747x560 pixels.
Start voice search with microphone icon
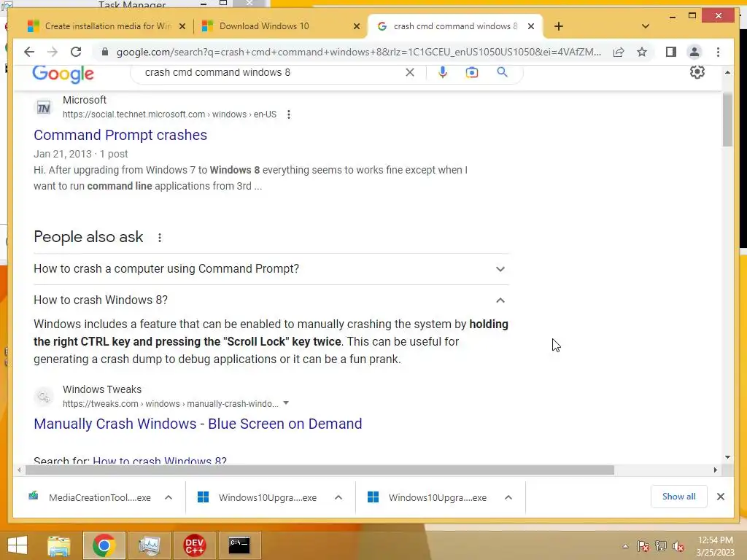pos(443,72)
